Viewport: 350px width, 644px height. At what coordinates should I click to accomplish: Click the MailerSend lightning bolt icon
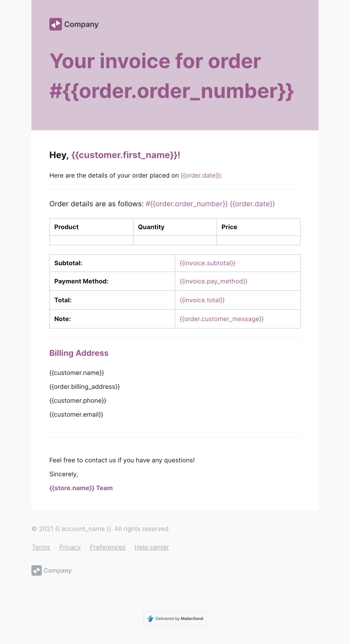click(150, 619)
